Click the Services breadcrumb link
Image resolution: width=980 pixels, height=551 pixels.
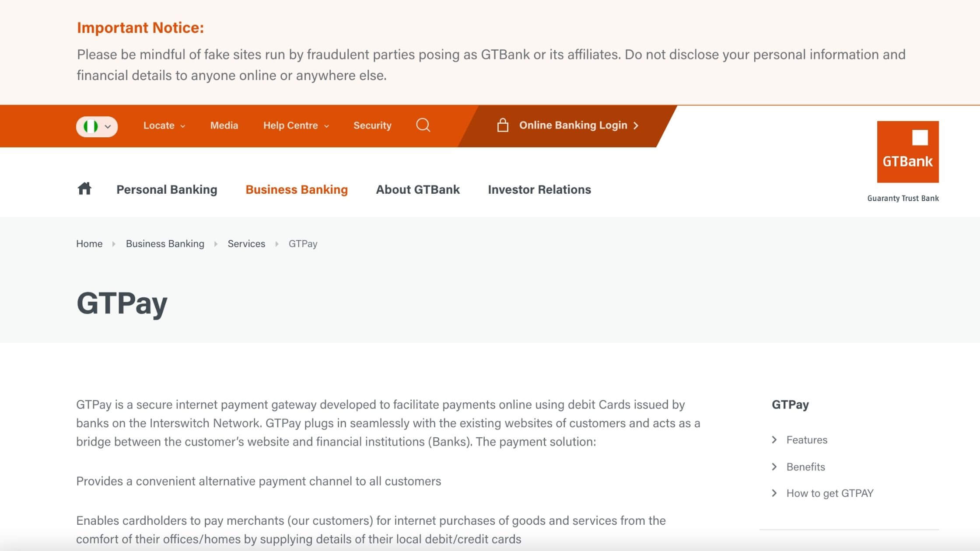[x=246, y=244]
